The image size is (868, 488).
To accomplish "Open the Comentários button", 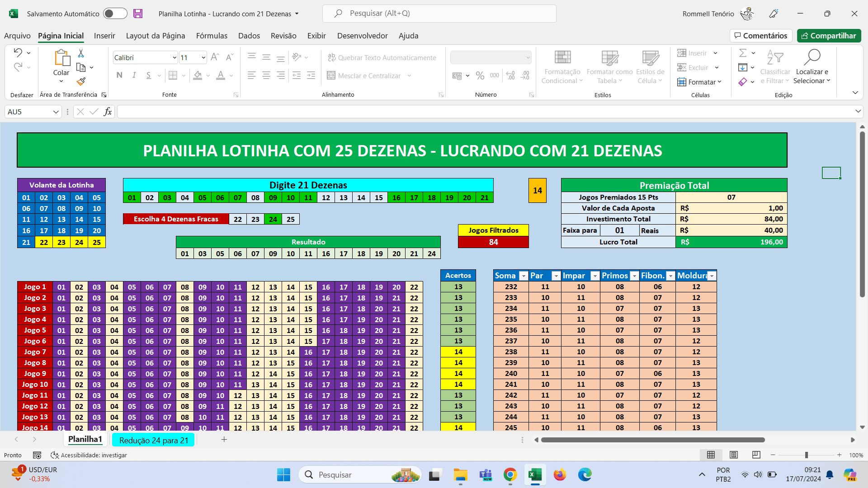I will pyautogui.click(x=761, y=36).
